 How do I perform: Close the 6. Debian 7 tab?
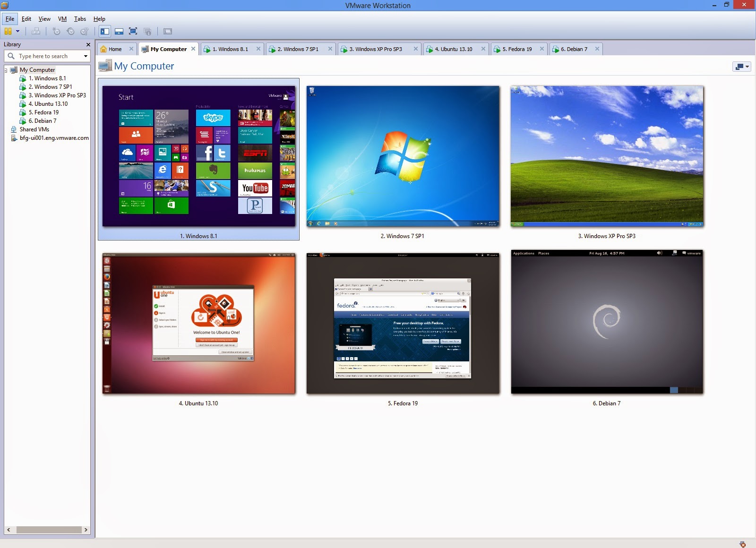(597, 49)
